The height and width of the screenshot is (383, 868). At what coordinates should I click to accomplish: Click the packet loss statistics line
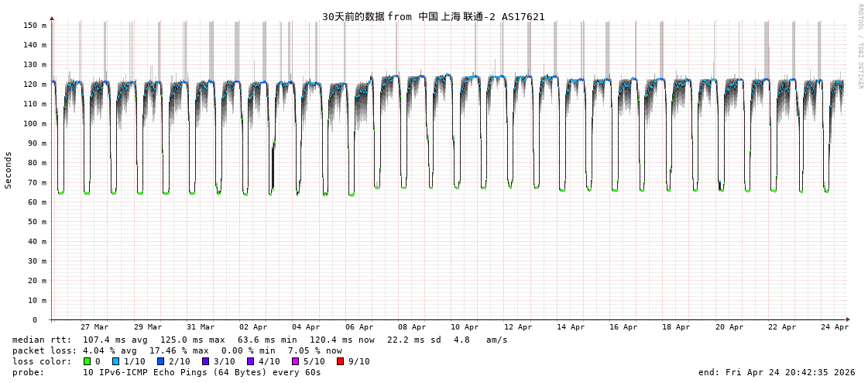(x=177, y=350)
